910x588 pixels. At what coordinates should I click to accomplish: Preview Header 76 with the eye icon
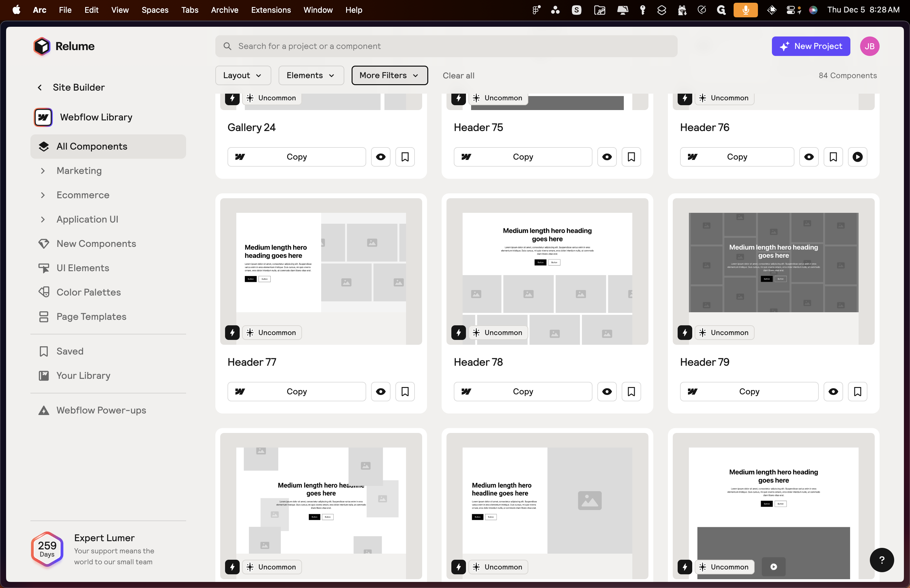[x=809, y=157]
